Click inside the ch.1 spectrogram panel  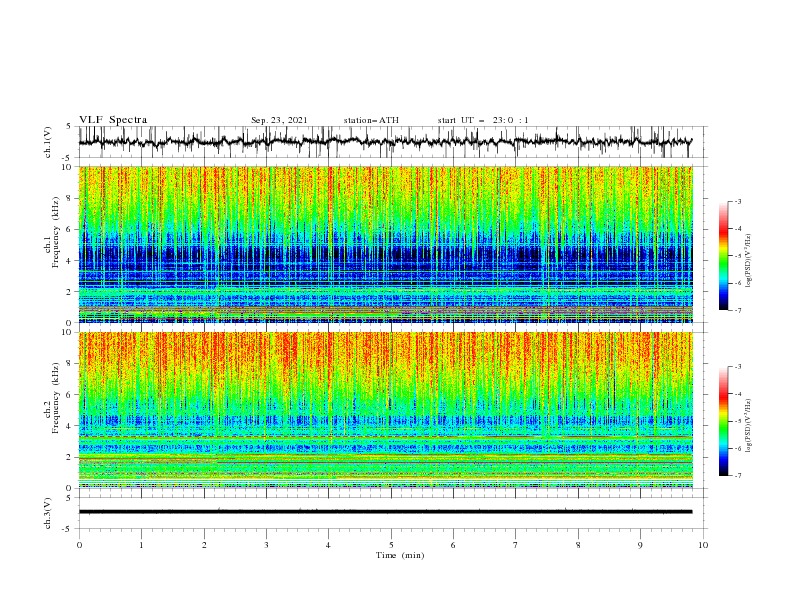(x=385, y=244)
